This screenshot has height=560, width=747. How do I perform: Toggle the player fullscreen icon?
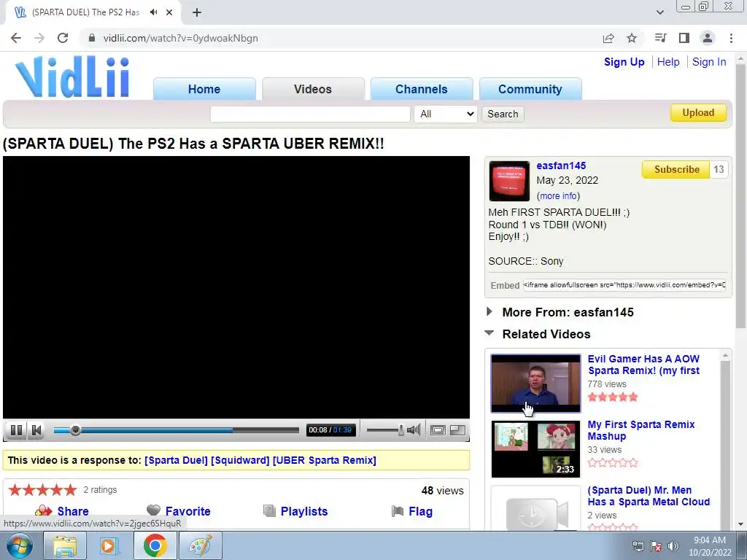(438, 430)
